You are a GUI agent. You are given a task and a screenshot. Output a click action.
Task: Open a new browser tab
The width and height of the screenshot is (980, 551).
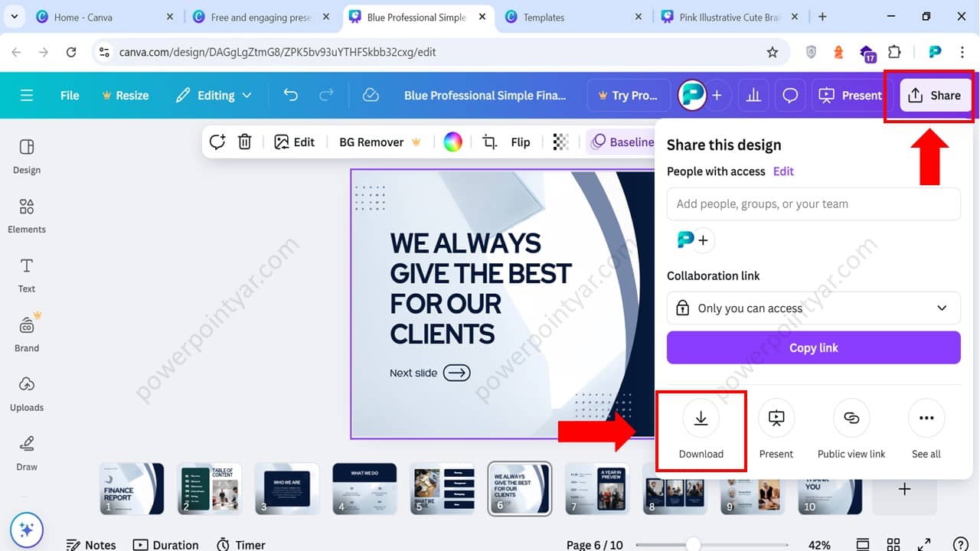click(x=822, y=16)
